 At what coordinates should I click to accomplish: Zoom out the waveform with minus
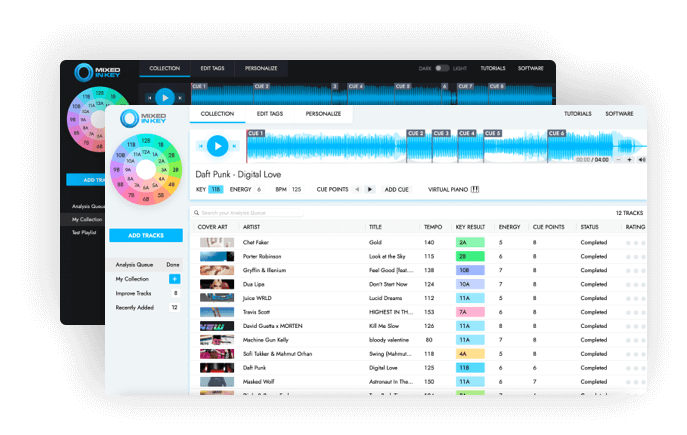click(x=618, y=160)
